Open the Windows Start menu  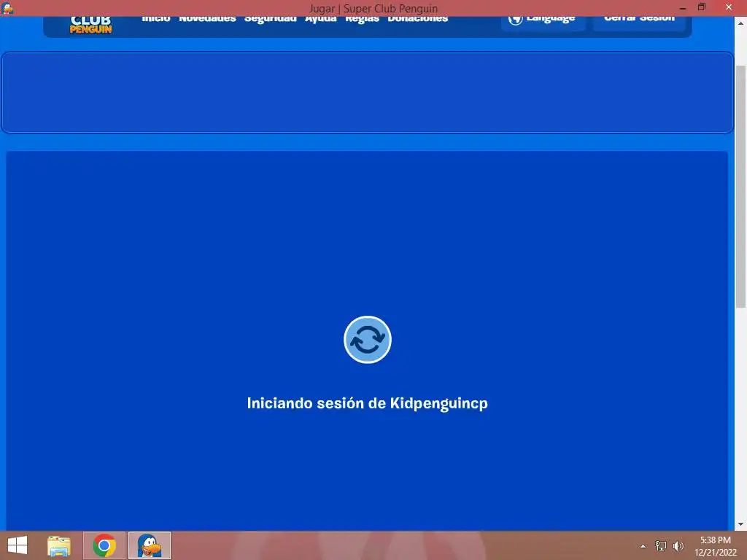pos(18,545)
